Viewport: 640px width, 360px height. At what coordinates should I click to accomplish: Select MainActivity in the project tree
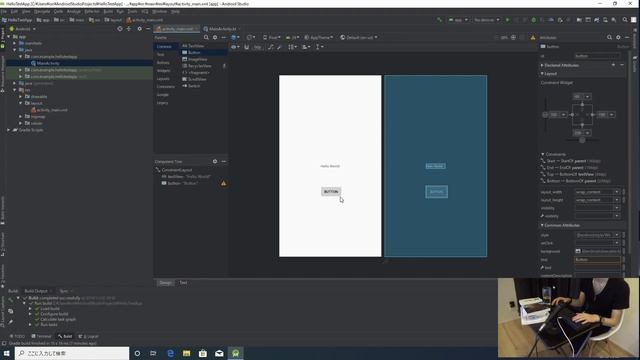[x=48, y=63]
